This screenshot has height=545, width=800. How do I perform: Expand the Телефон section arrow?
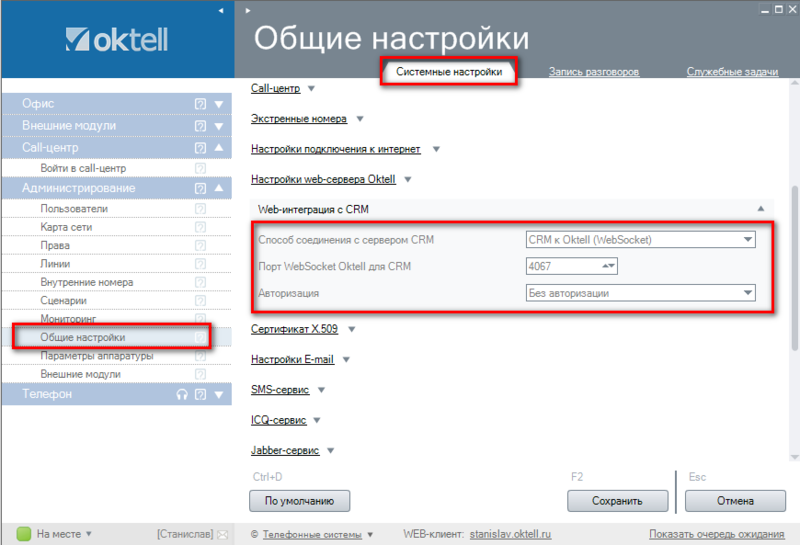[219, 394]
